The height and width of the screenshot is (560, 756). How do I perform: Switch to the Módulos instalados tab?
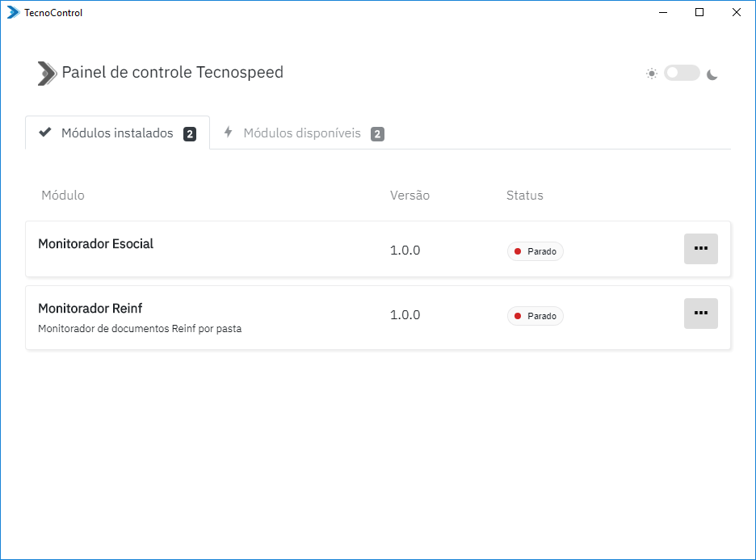[x=117, y=133]
